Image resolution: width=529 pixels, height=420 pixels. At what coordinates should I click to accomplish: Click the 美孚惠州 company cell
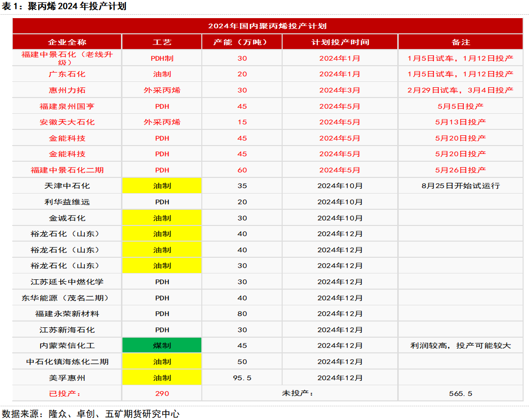pos(67,378)
